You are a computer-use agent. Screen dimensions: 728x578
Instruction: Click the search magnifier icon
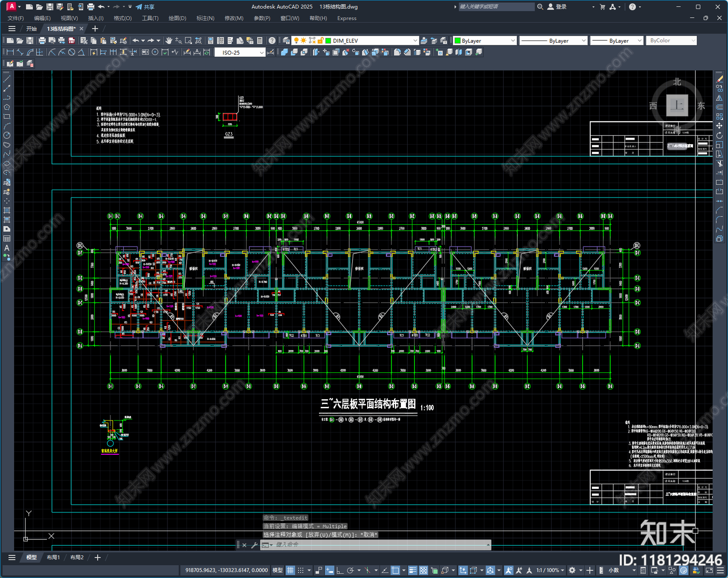tap(540, 7)
